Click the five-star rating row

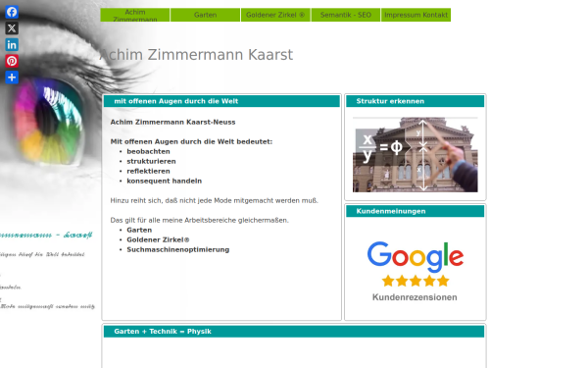point(416,281)
